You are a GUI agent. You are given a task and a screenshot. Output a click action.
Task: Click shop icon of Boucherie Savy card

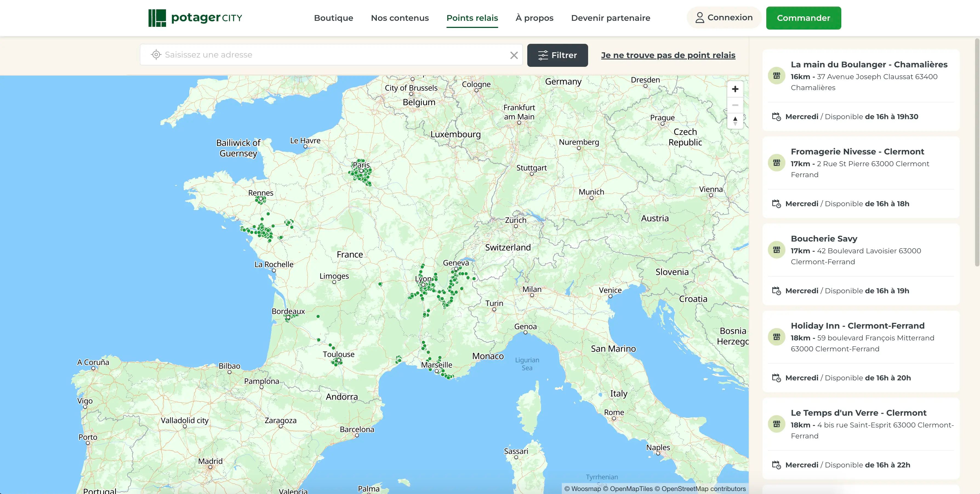tap(776, 250)
